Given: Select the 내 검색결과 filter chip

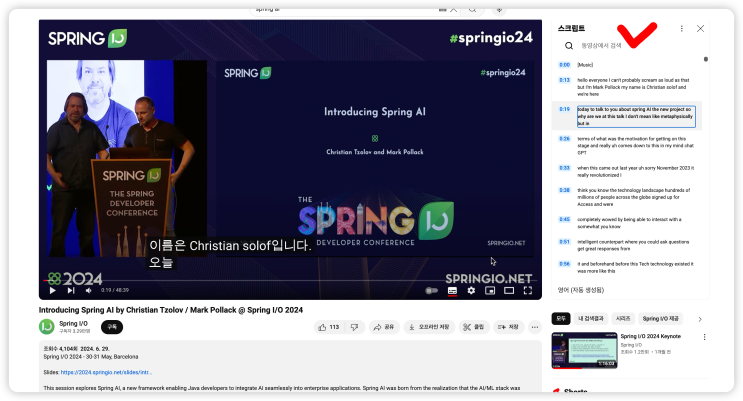Looking at the screenshot, I should pos(590,319).
